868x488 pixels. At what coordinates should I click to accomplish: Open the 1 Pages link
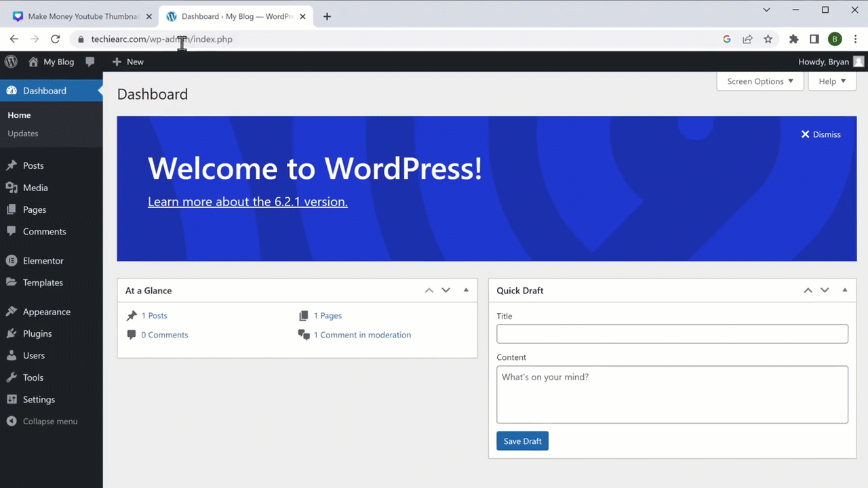tap(328, 316)
